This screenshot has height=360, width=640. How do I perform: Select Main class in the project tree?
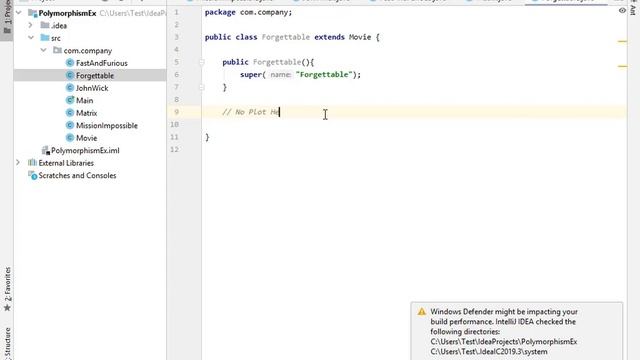point(84,100)
